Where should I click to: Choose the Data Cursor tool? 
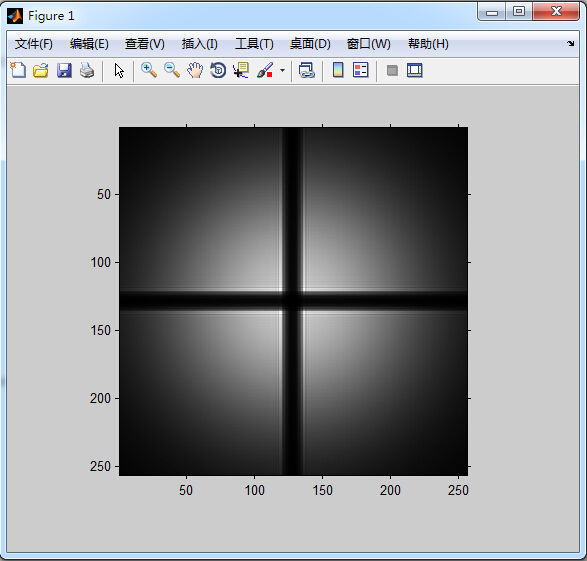click(x=241, y=70)
